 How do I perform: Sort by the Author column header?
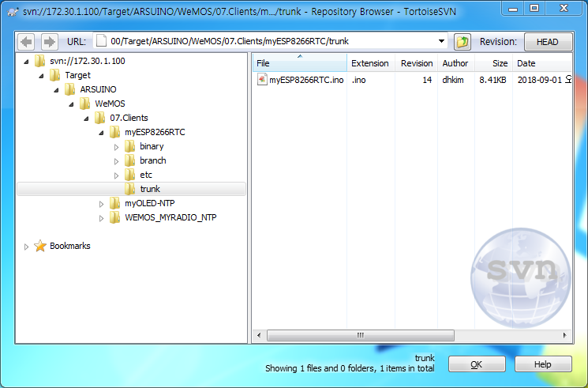(455, 62)
